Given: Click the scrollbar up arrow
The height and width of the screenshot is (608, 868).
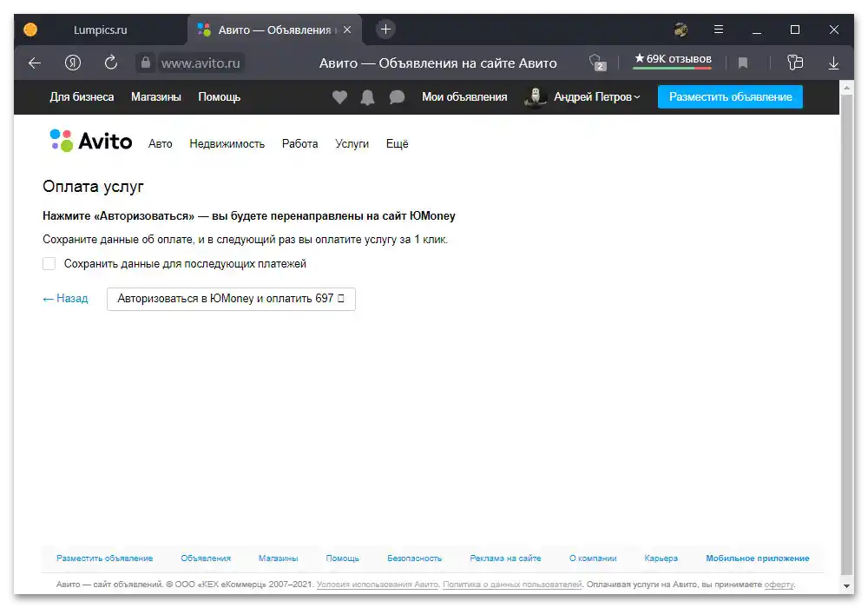Looking at the screenshot, I should (846, 88).
